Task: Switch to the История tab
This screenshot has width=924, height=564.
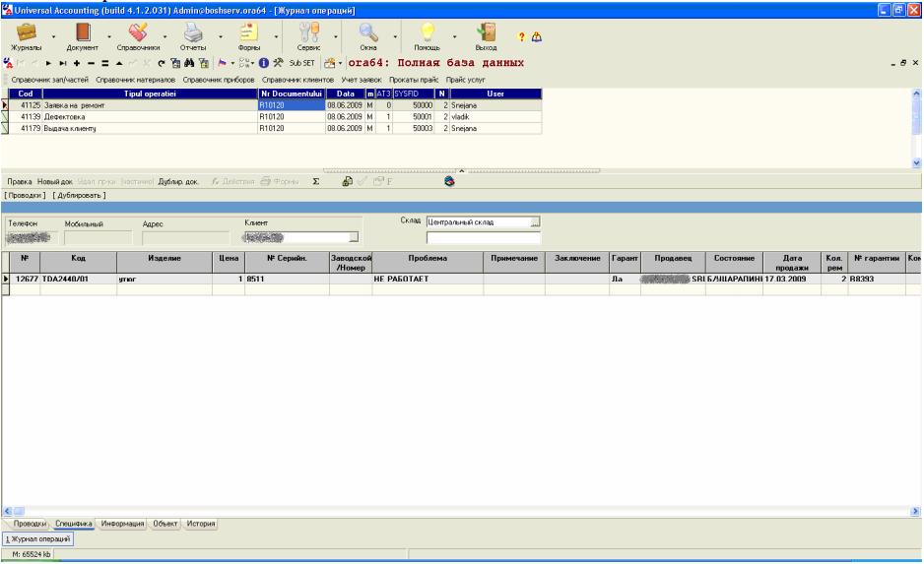Action: pyautogui.click(x=200, y=524)
